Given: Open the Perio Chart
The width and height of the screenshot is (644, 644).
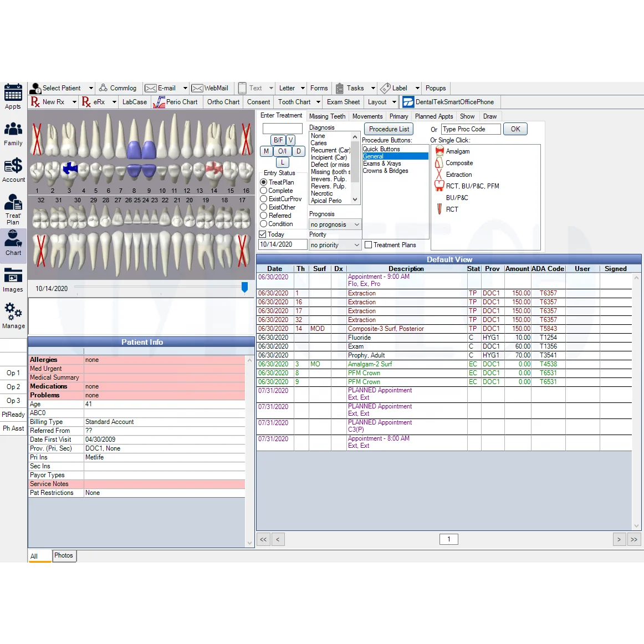Looking at the screenshot, I should pos(175,102).
